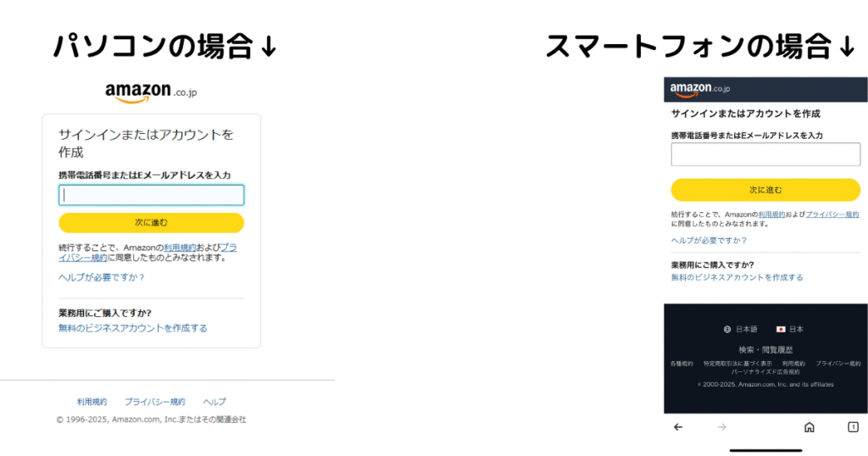Click the yellow 次に進む button in PC view

151,222
